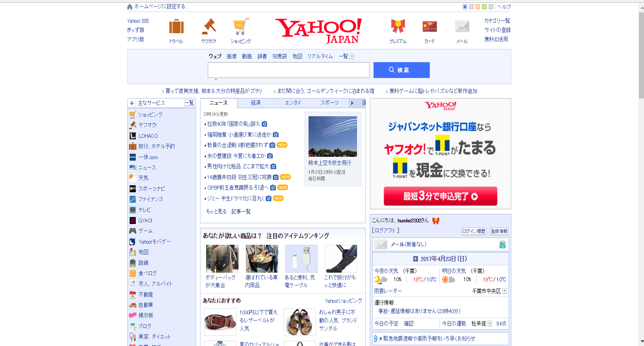Image resolution: width=644 pixels, height=346 pixels.
Task: Click the ヤフオク! gavel icon in header
Action: [x=209, y=27]
